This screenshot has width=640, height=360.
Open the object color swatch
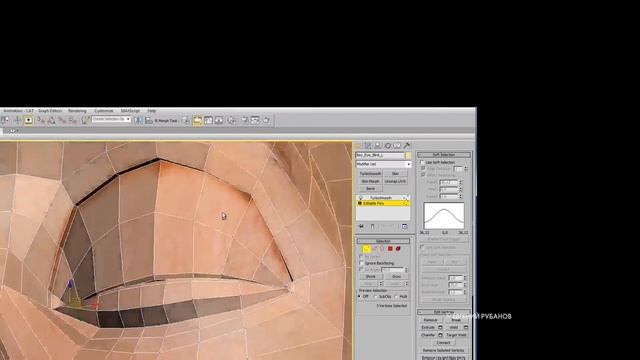tap(408, 155)
